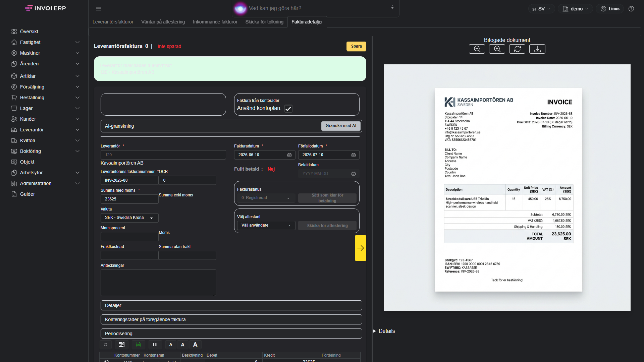
Task: Switch to Väntar på attestering tab
Action: (163, 22)
